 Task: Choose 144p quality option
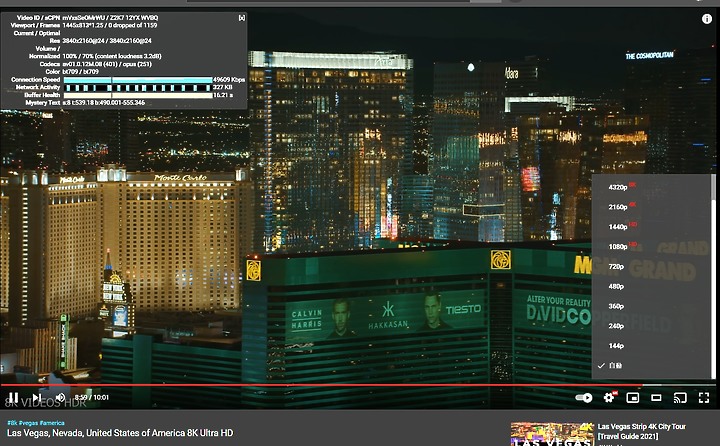pos(651,345)
